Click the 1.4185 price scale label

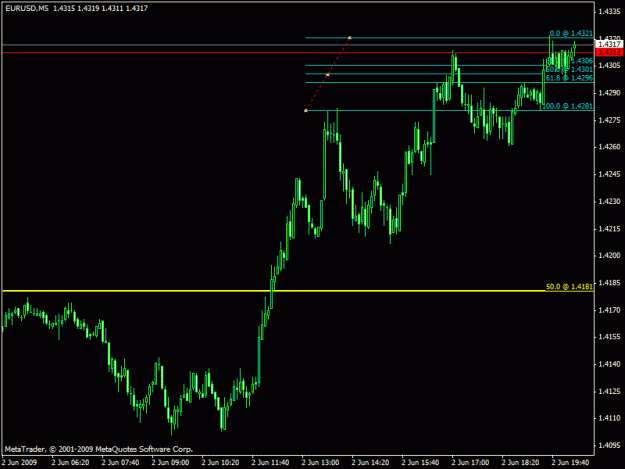pyautogui.click(x=609, y=283)
